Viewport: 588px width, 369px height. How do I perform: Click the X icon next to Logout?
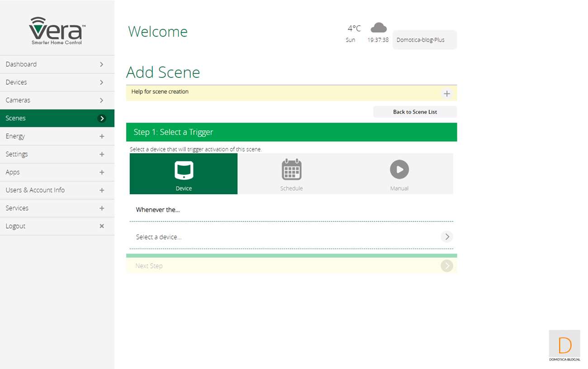102,226
